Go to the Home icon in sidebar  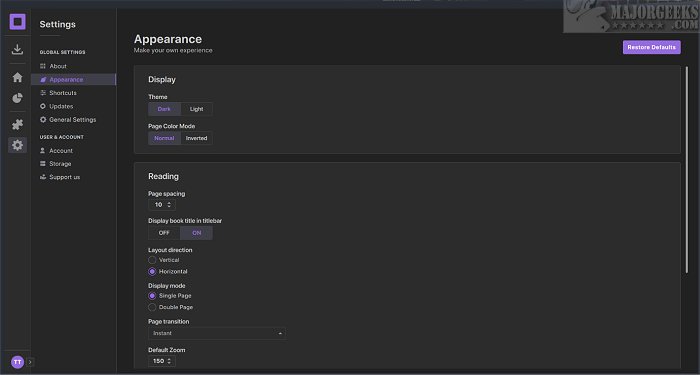17,77
